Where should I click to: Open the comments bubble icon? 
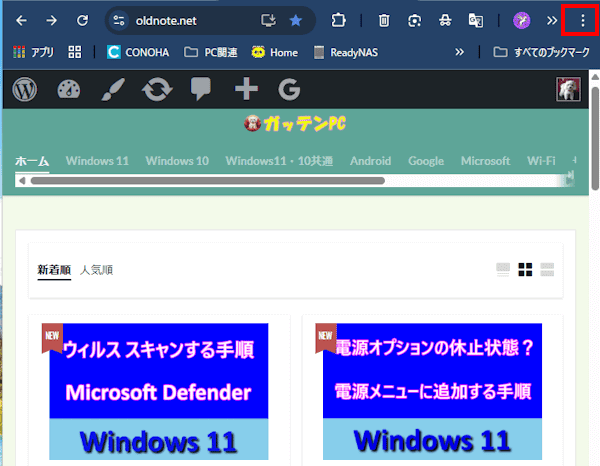click(x=201, y=89)
